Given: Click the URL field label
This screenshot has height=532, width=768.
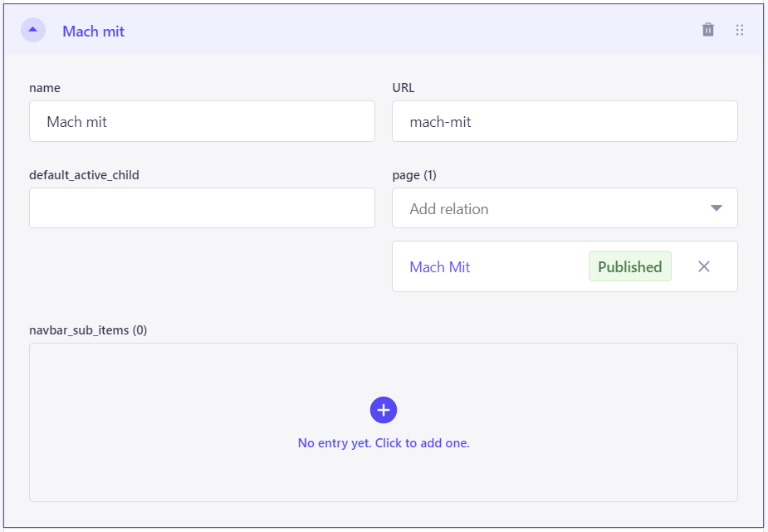Looking at the screenshot, I should point(404,88).
